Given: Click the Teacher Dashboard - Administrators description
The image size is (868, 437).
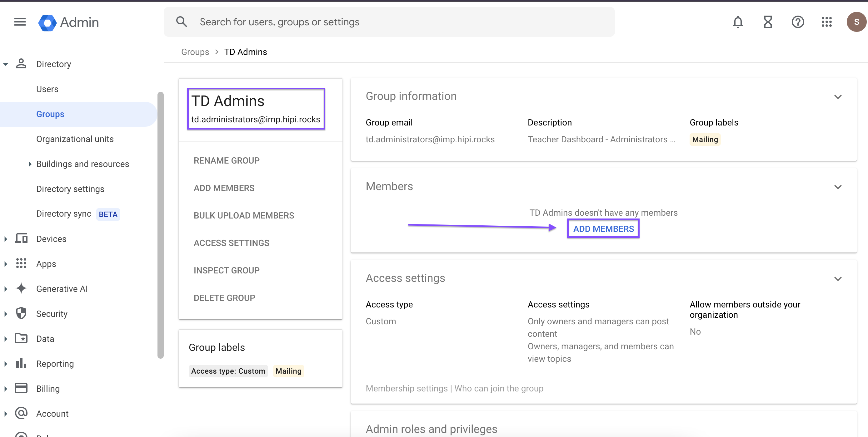Looking at the screenshot, I should pos(601,139).
